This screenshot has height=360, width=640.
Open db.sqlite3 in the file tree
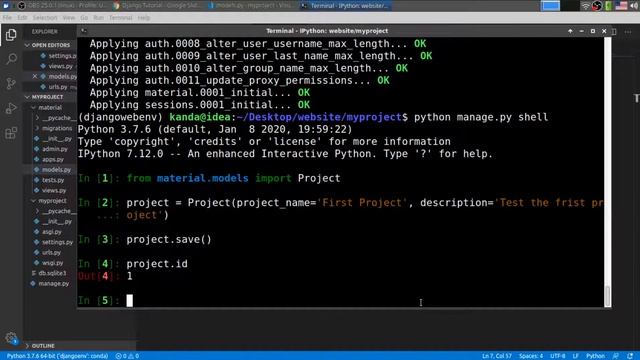point(49,273)
